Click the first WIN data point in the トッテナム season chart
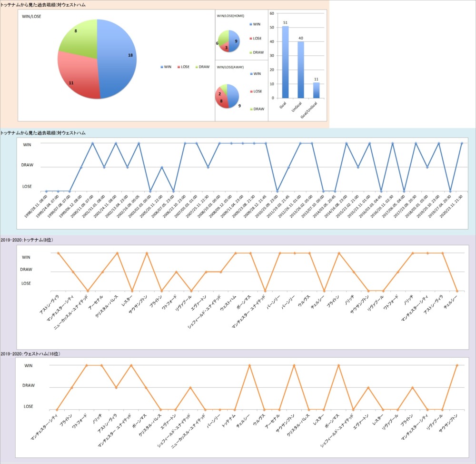This screenshot has height=464, width=476. click(58, 253)
